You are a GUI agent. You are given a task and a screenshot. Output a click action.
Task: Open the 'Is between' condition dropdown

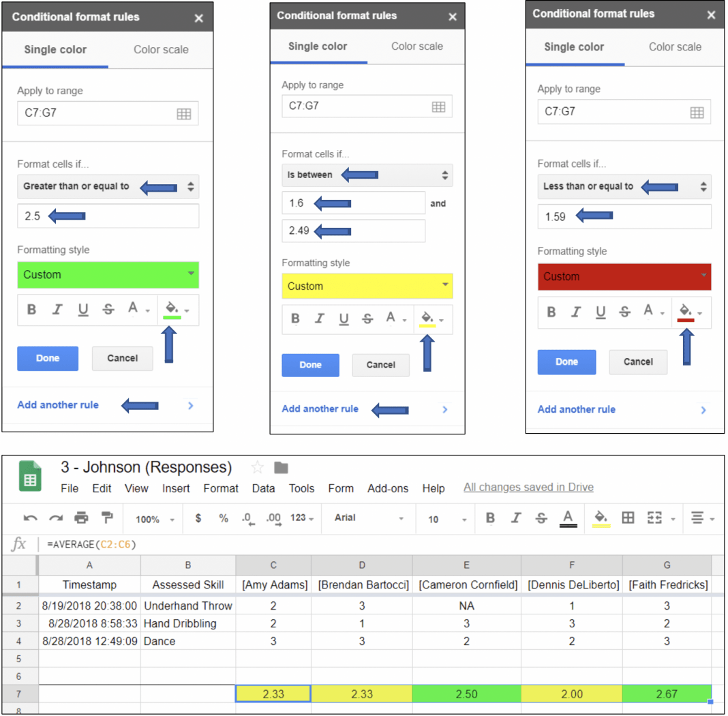point(367,175)
